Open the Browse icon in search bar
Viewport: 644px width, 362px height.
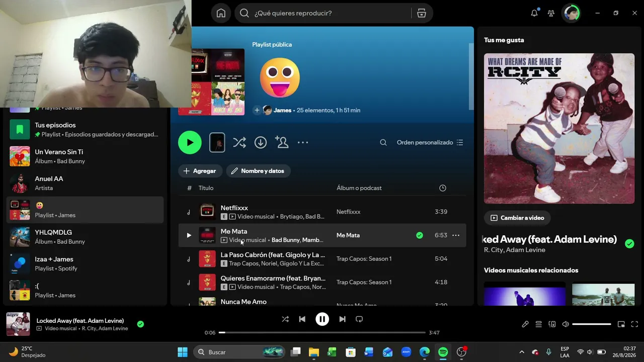tap(422, 13)
